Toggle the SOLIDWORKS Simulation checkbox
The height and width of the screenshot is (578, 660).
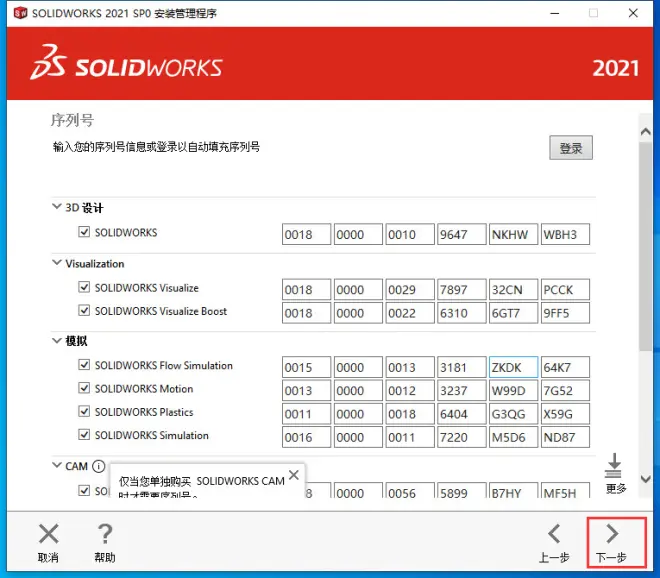click(x=84, y=434)
